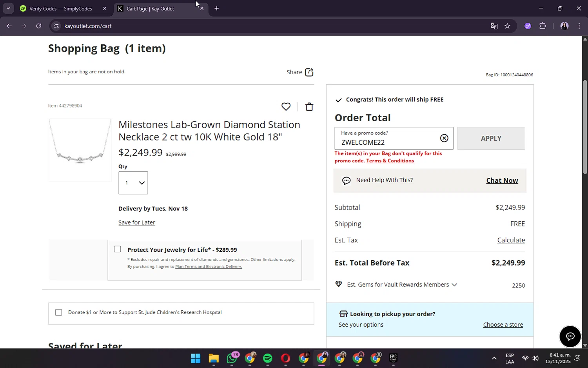Reload the Kay Outlet cart page
The width and height of the screenshot is (588, 368).
[38, 26]
